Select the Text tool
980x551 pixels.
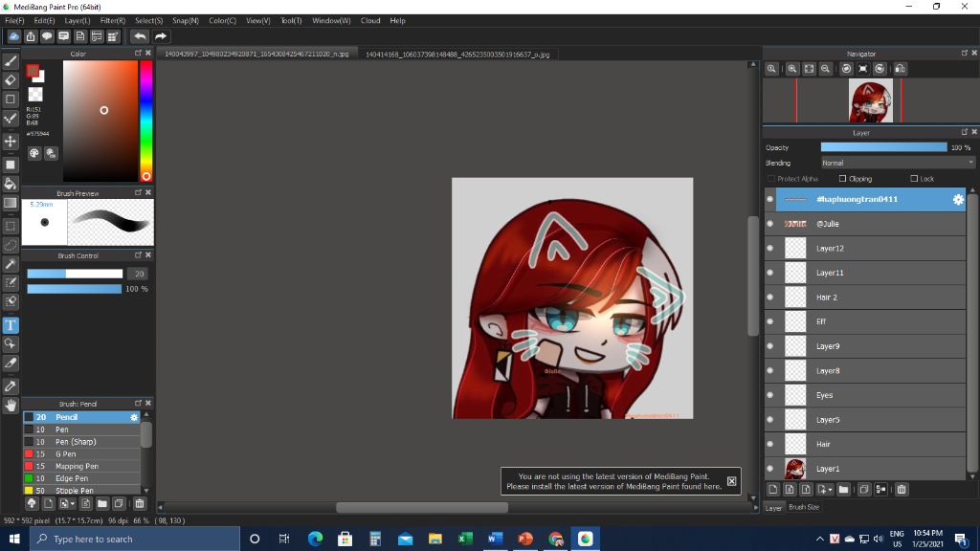point(10,325)
